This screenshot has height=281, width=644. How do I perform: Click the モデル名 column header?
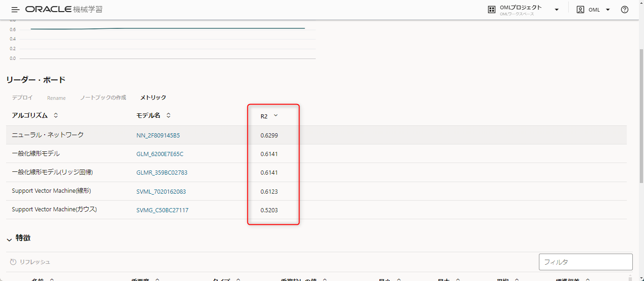tap(148, 115)
